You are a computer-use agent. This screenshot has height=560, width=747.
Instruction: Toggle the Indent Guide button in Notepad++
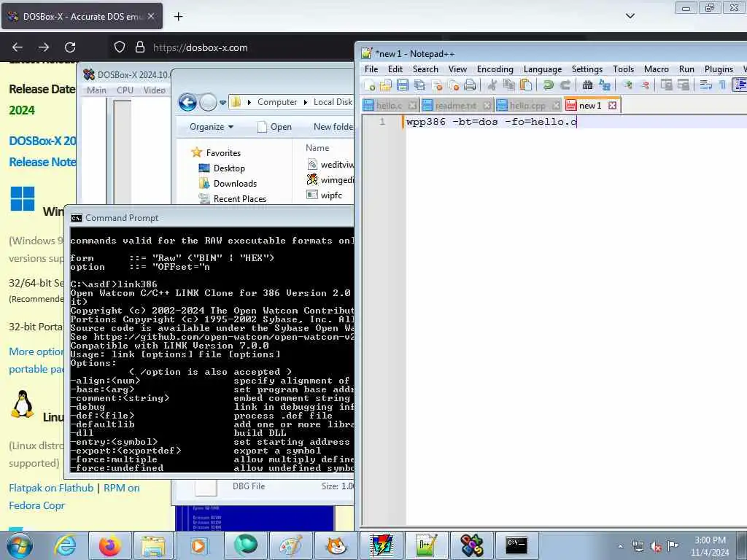tap(740, 85)
